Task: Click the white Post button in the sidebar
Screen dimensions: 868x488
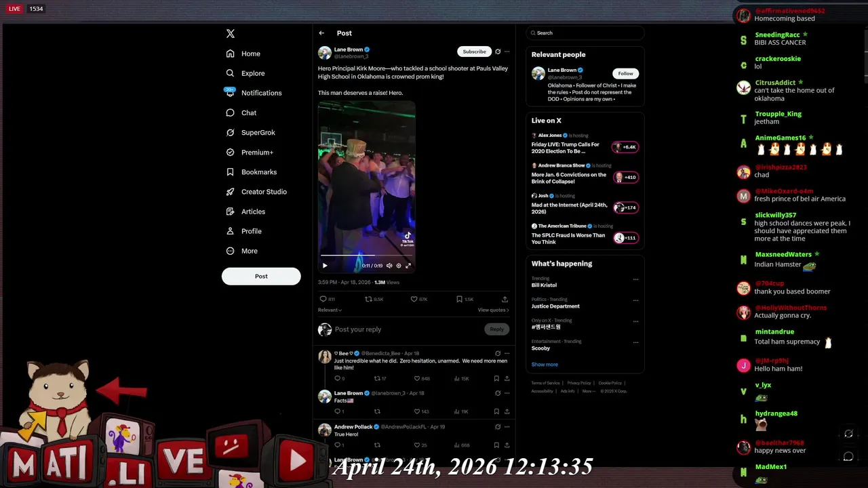Action: (261, 276)
